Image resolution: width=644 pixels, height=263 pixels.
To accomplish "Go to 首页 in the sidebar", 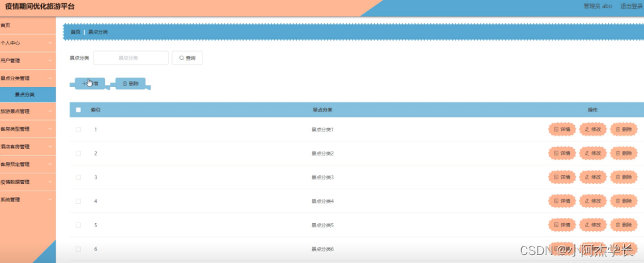I will click(27, 25).
